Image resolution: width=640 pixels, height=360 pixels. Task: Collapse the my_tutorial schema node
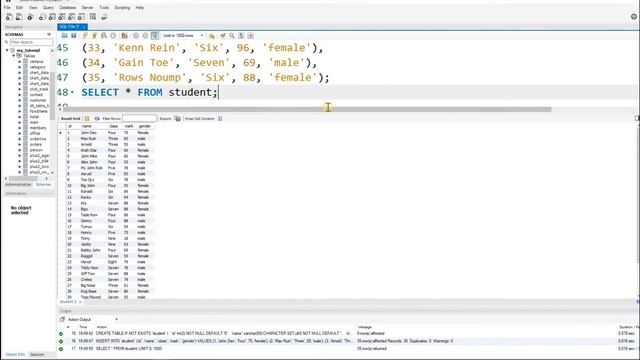pos(7,50)
